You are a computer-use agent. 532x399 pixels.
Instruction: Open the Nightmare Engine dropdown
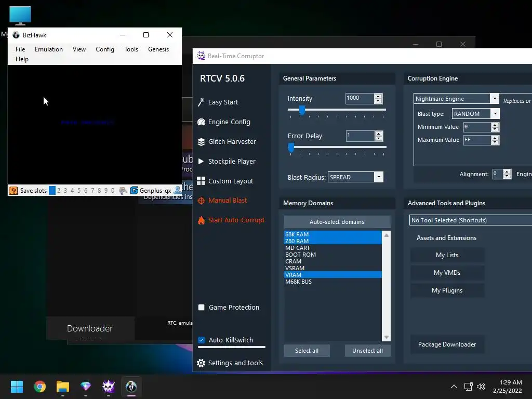(x=495, y=99)
